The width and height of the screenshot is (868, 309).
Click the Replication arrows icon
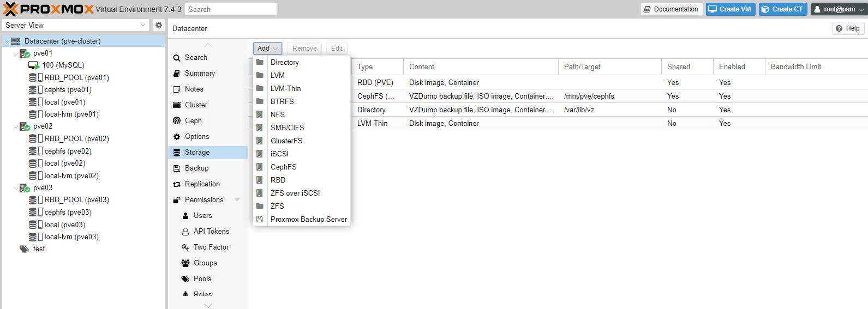tap(177, 184)
